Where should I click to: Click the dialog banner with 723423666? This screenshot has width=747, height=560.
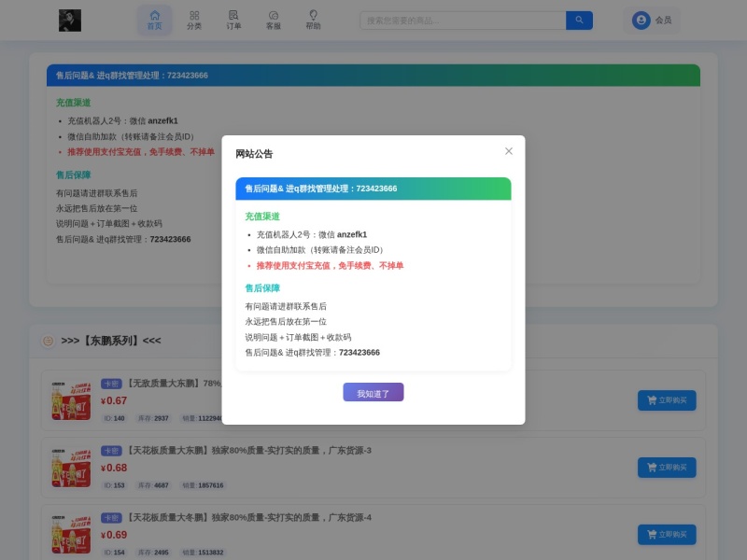click(x=373, y=189)
